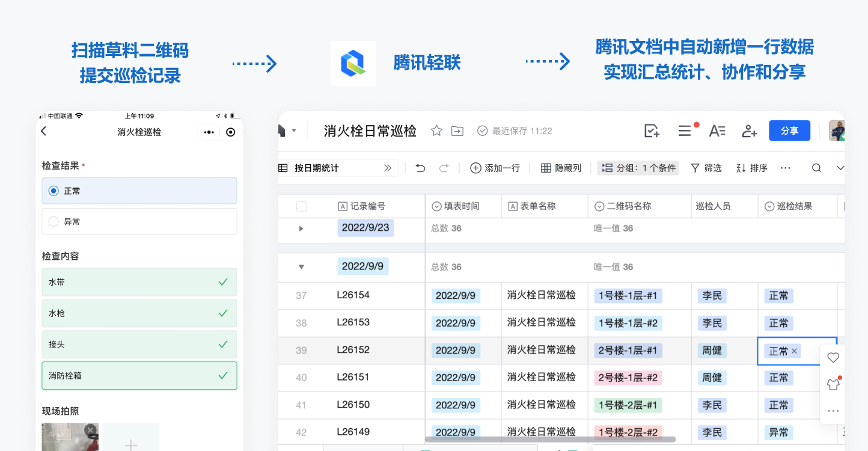This screenshot has height=451, width=868.
Task: Close mini program using the target icon
Action: point(231,132)
